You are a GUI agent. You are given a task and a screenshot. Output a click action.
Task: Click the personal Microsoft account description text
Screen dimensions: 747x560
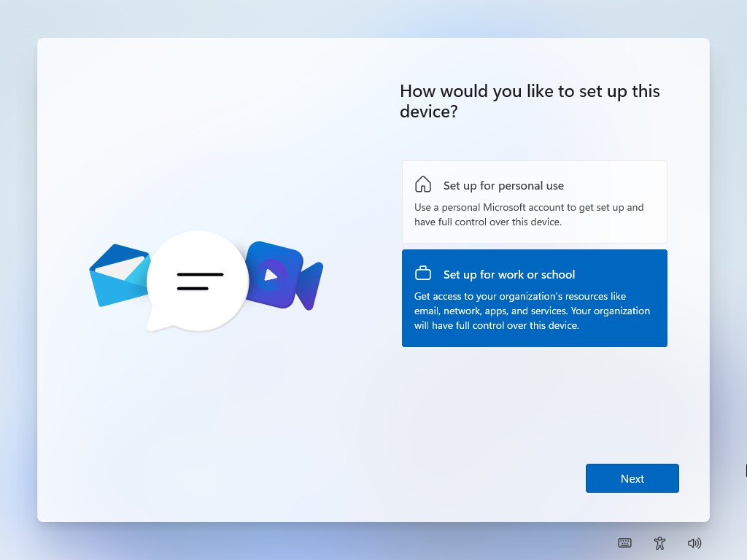pyautogui.click(x=528, y=214)
